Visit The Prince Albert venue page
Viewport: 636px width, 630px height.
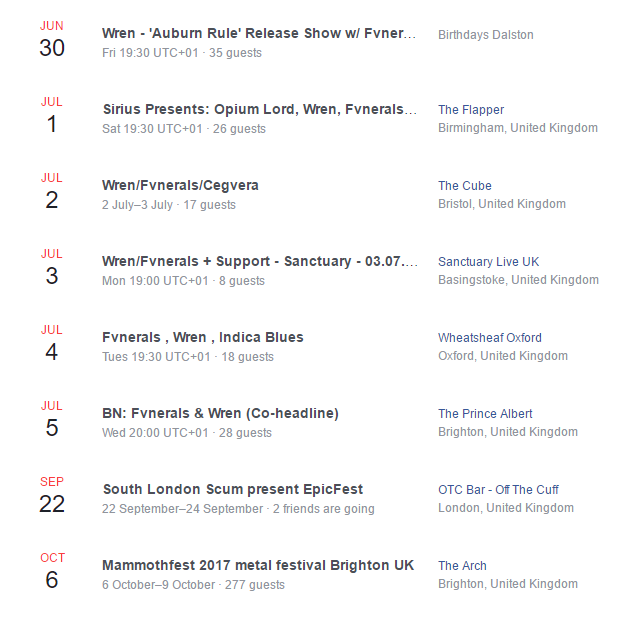tap(485, 414)
